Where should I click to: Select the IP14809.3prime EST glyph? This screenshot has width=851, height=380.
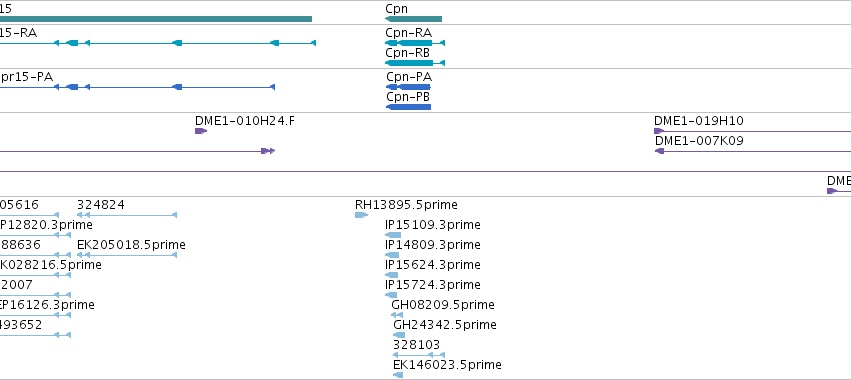click(392, 255)
